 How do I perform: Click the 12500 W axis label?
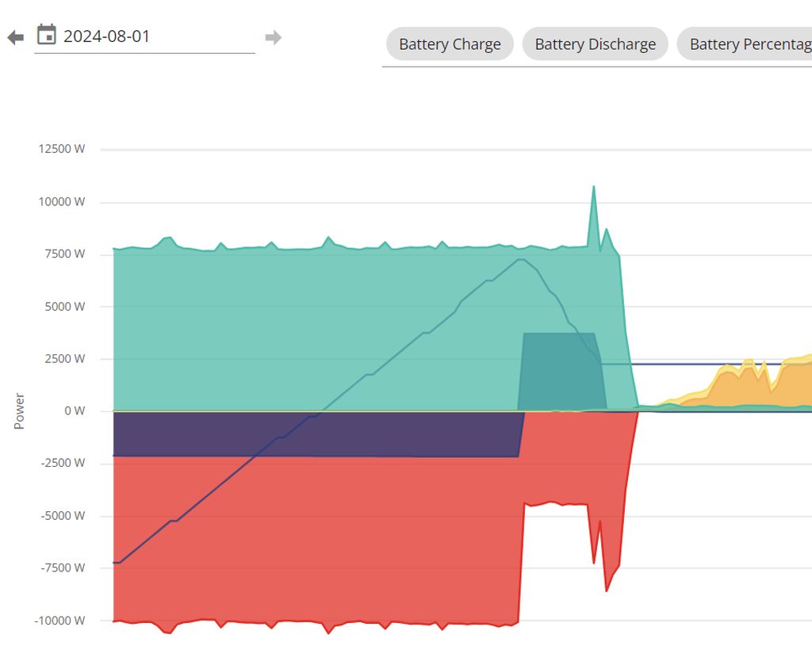point(61,149)
